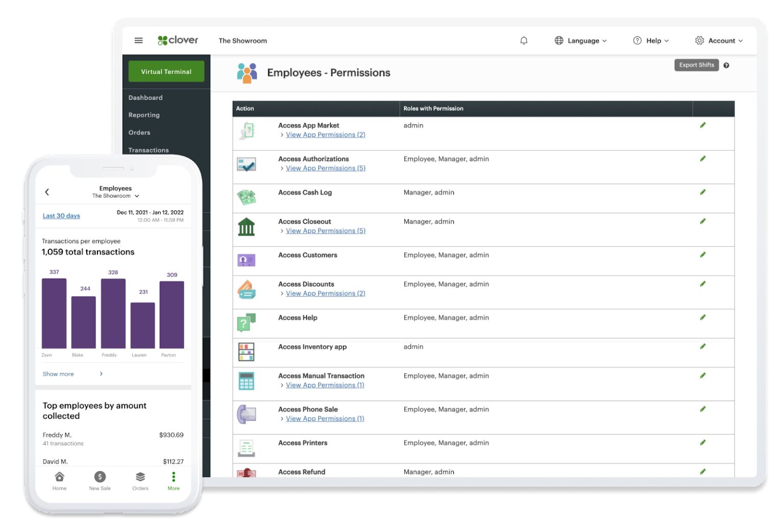
Task: Click the hamburger menu icon beside Clover logo
Action: click(138, 40)
